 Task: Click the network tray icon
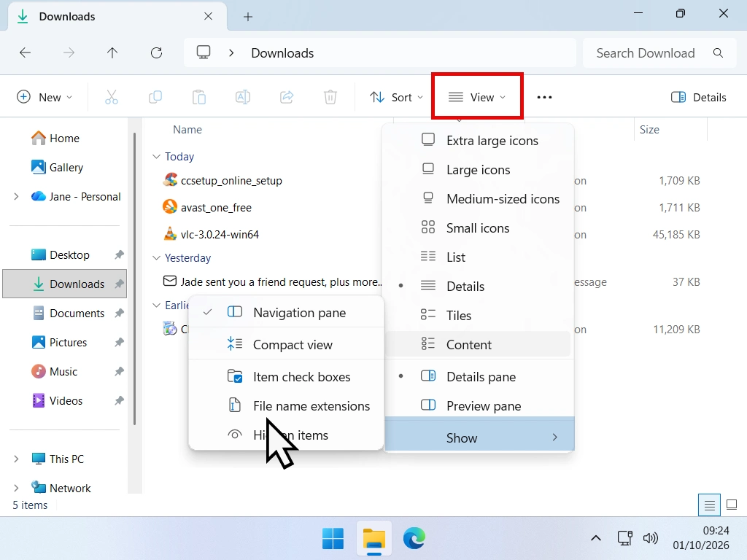(624, 539)
